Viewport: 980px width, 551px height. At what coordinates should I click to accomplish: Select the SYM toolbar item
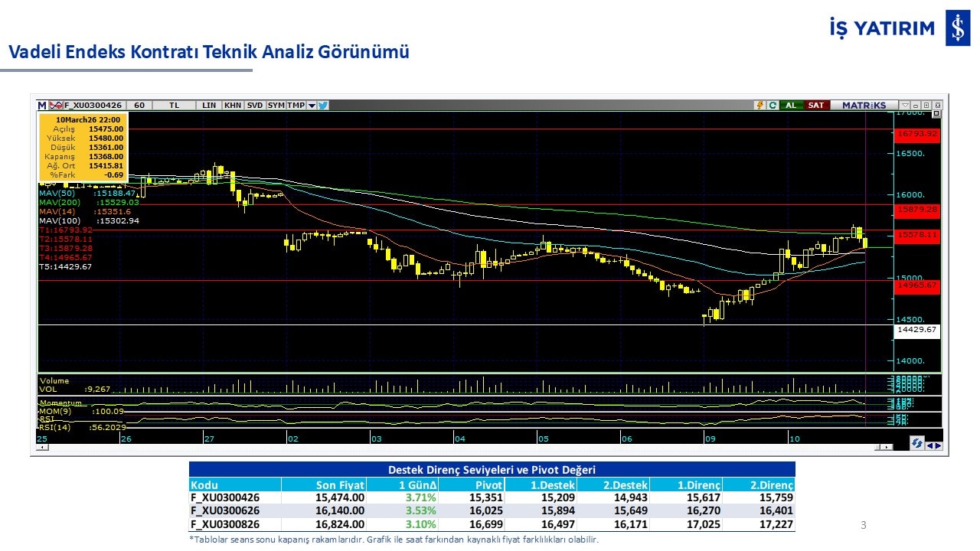pos(276,106)
